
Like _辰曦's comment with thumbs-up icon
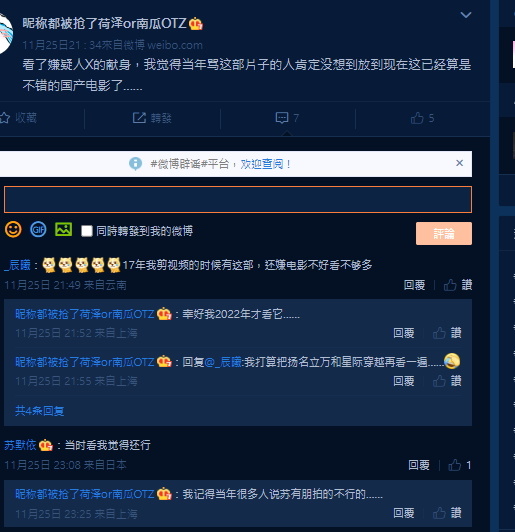click(450, 285)
